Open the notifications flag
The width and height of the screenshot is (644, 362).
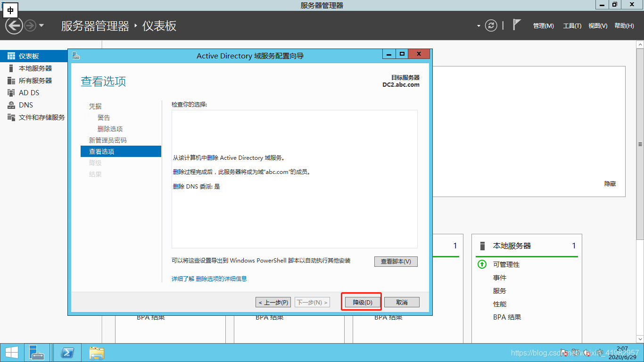pyautogui.click(x=517, y=25)
